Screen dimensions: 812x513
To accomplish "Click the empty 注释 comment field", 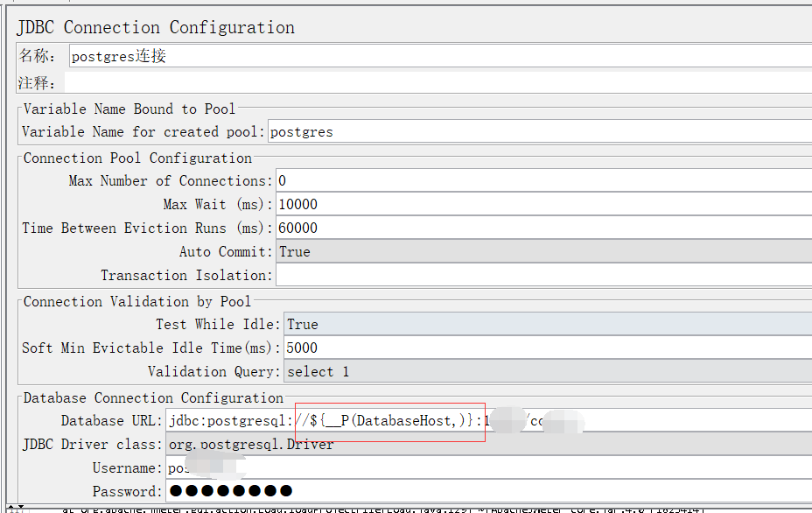I will pos(438,82).
